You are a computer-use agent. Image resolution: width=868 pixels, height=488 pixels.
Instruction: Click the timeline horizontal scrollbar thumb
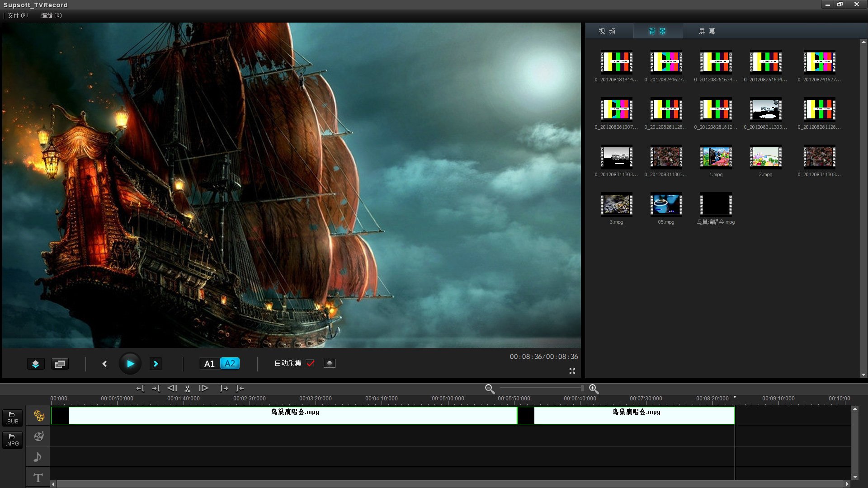(450, 484)
